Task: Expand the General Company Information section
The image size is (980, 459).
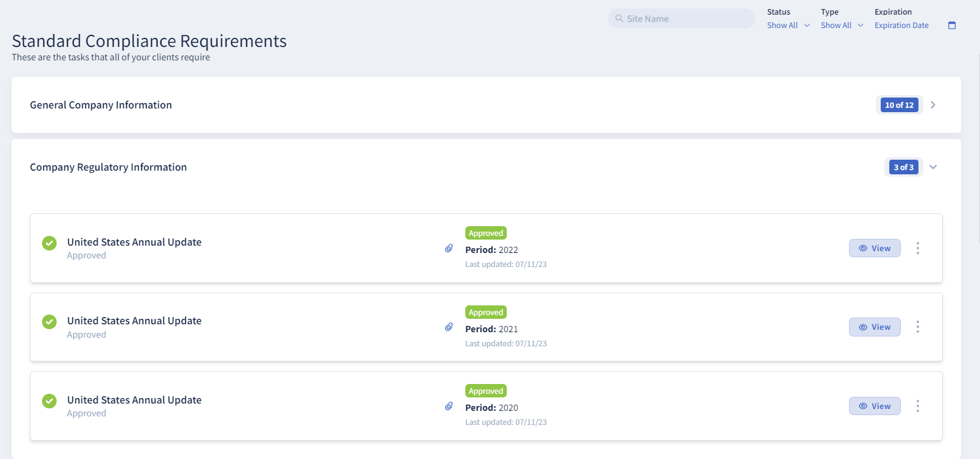Action: pyautogui.click(x=932, y=105)
